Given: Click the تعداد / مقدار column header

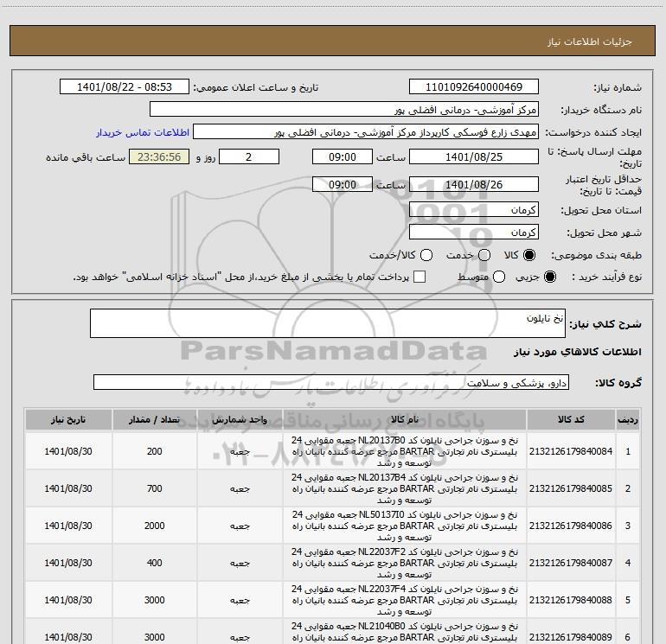Looking at the screenshot, I should coord(154,420).
